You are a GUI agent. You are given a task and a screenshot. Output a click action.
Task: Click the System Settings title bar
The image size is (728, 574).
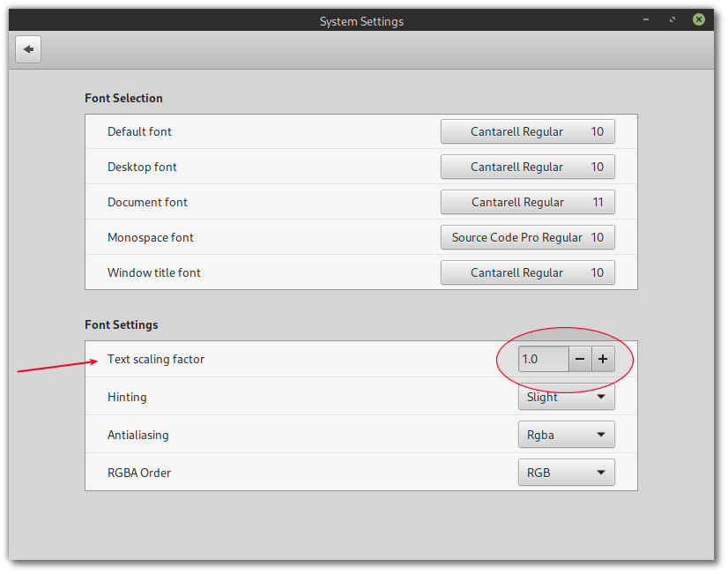[361, 20]
